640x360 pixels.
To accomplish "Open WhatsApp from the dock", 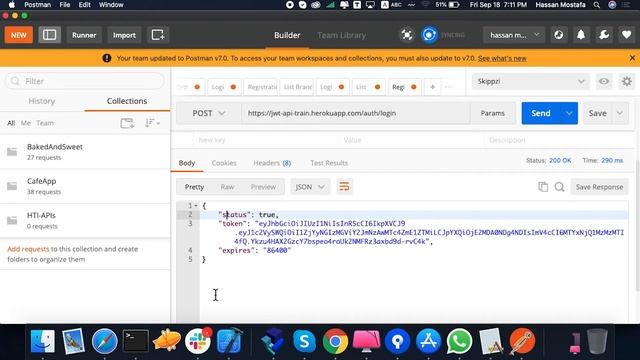I will [x=459, y=341].
